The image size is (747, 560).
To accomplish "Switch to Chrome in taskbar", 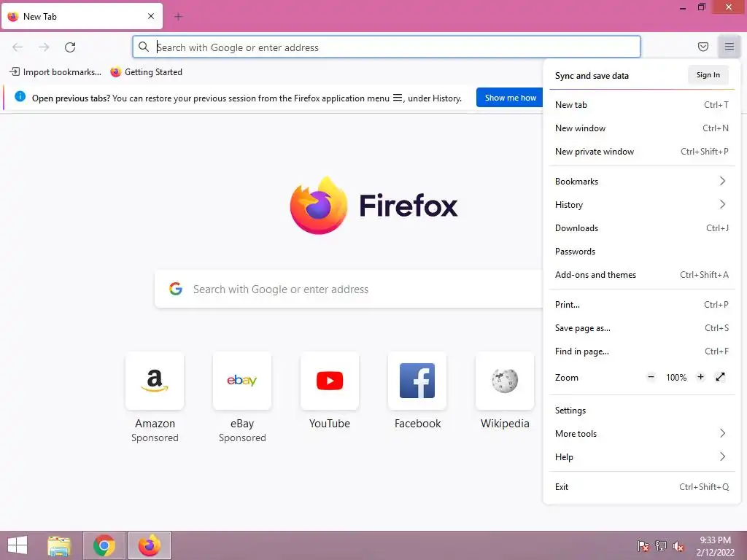I will [x=104, y=545].
